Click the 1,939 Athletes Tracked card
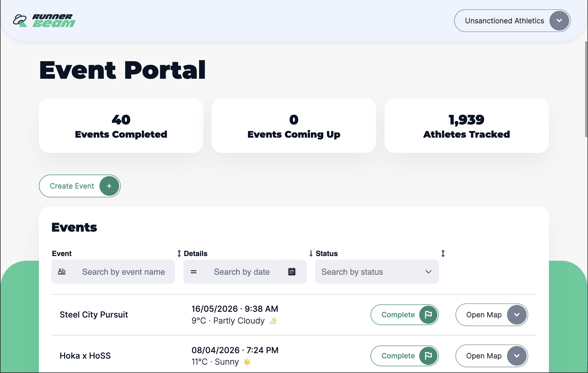The height and width of the screenshot is (373, 588). click(x=467, y=126)
